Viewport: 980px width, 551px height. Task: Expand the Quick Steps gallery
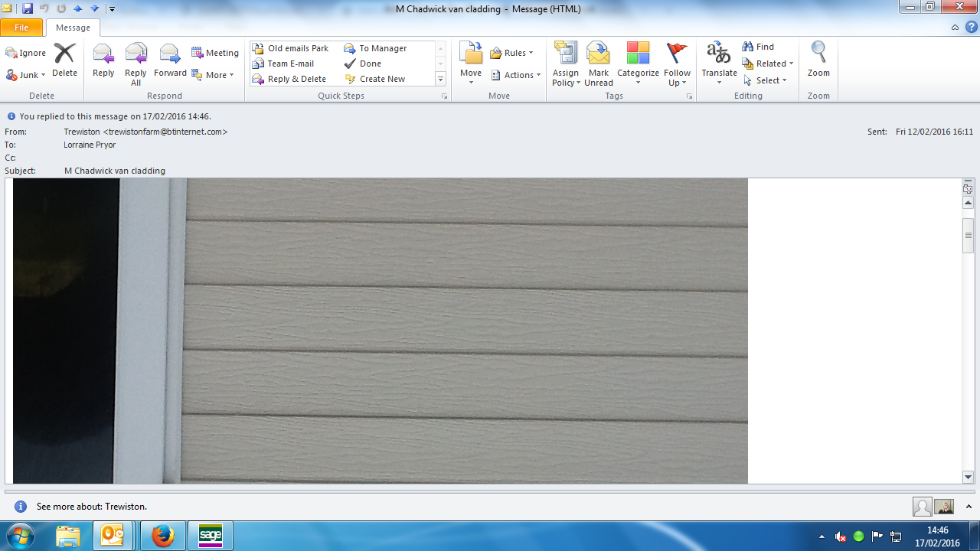440,80
